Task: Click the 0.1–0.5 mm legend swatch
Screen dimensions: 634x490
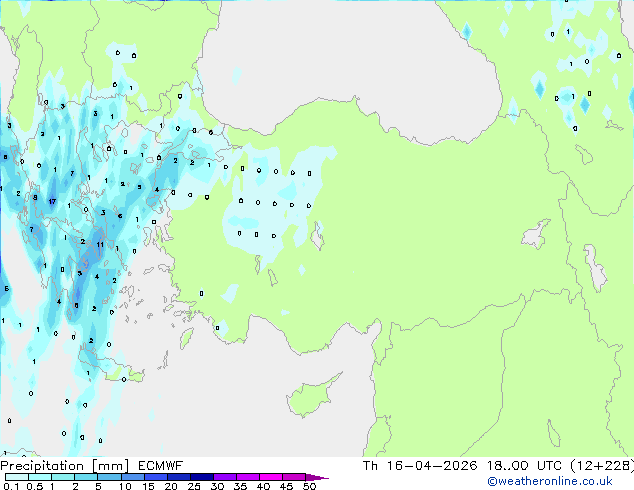Action: pyautogui.click(x=17, y=477)
